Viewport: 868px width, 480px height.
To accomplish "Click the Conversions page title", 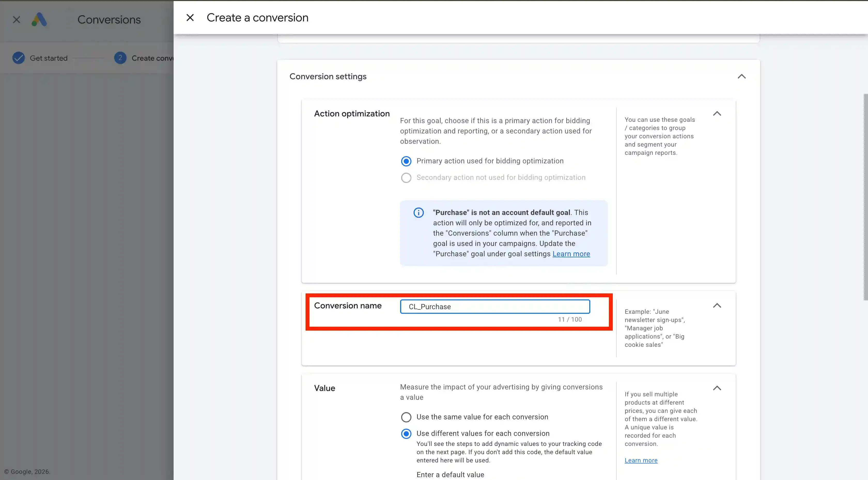I will point(109,20).
